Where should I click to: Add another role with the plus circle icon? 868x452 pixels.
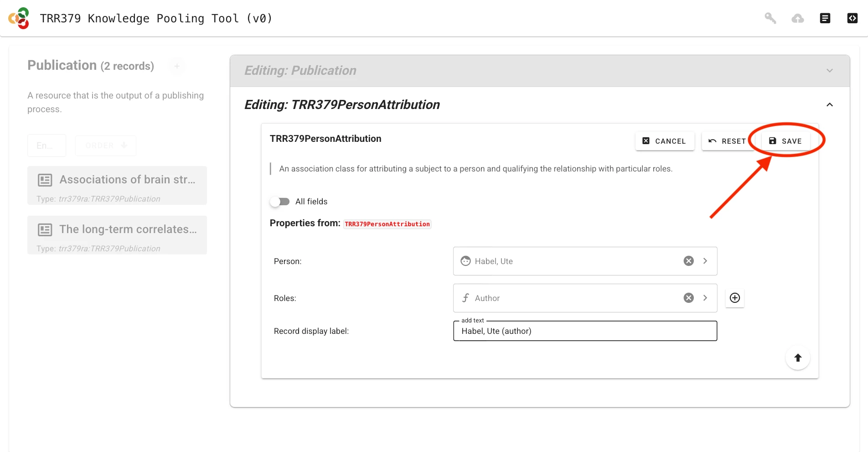coord(734,298)
